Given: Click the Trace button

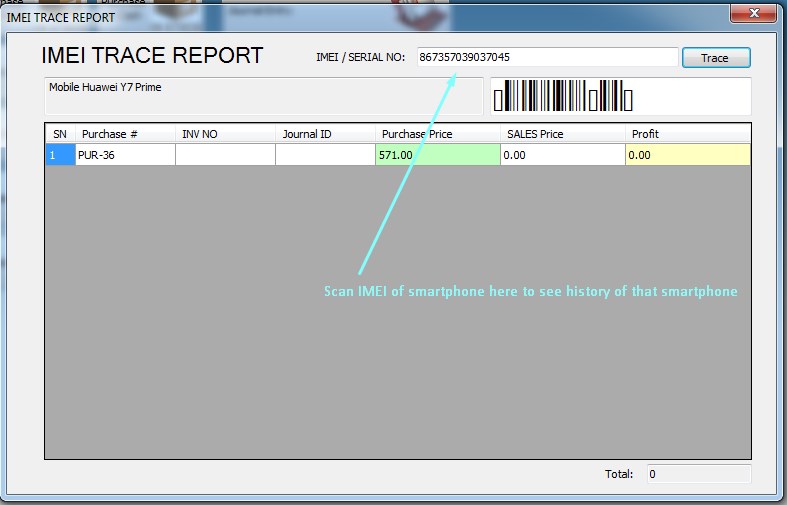Looking at the screenshot, I should 716,58.
